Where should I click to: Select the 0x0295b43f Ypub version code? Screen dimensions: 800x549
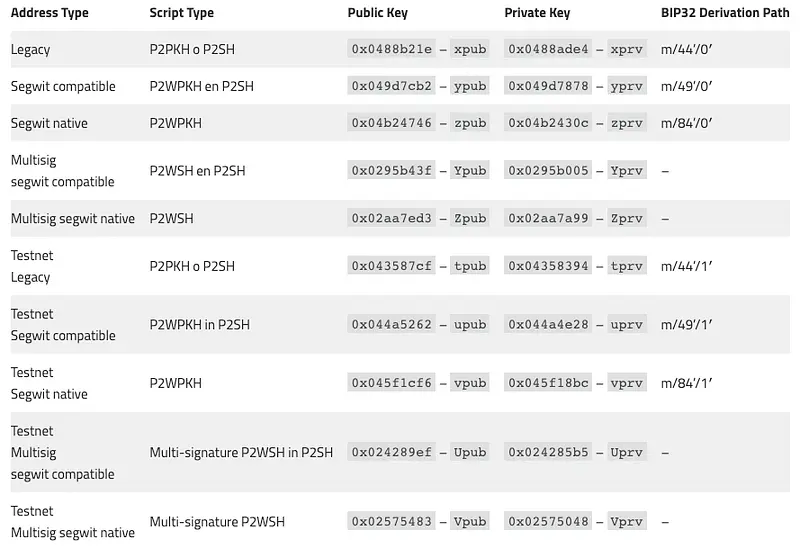point(392,170)
